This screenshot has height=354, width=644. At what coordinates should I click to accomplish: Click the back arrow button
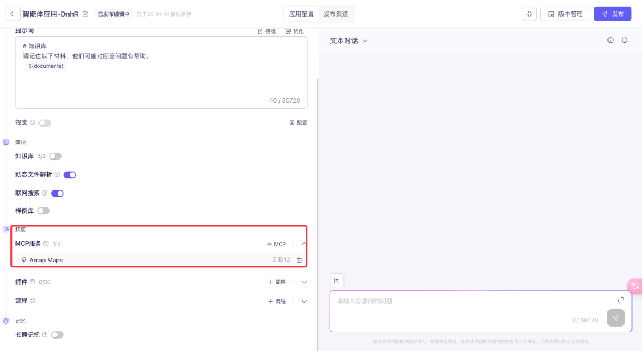pyautogui.click(x=13, y=14)
